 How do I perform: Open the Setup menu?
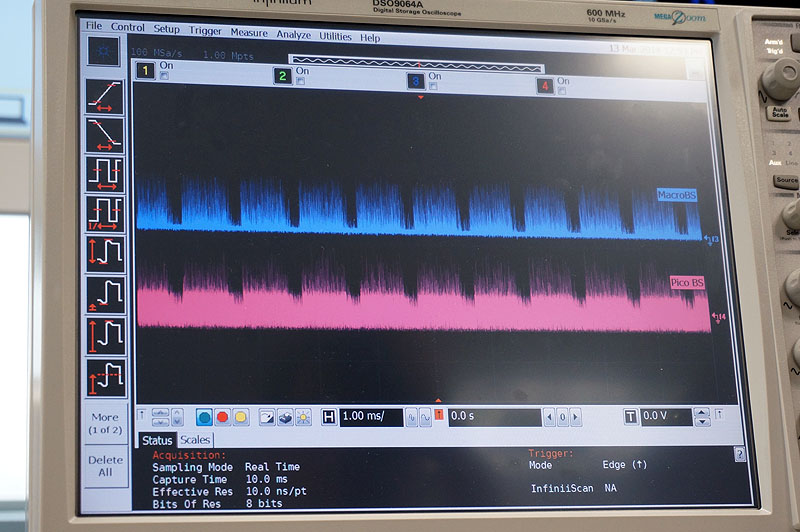pos(166,29)
